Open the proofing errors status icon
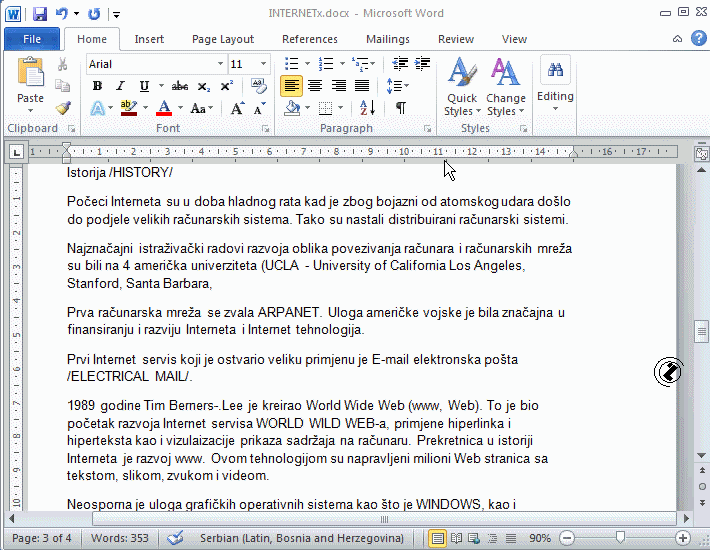 pyautogui.click(x=176, y=538)
